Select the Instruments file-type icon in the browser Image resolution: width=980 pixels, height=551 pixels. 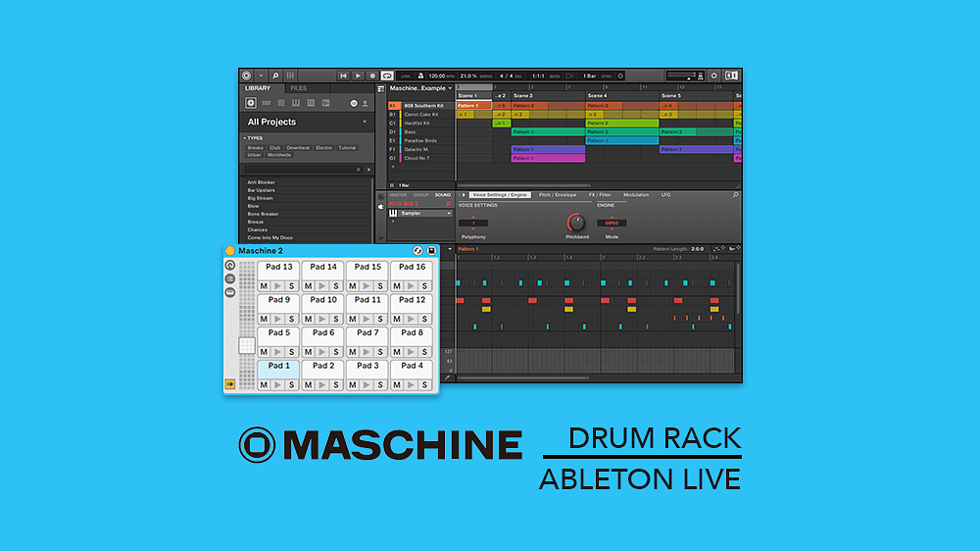(296, 103)
